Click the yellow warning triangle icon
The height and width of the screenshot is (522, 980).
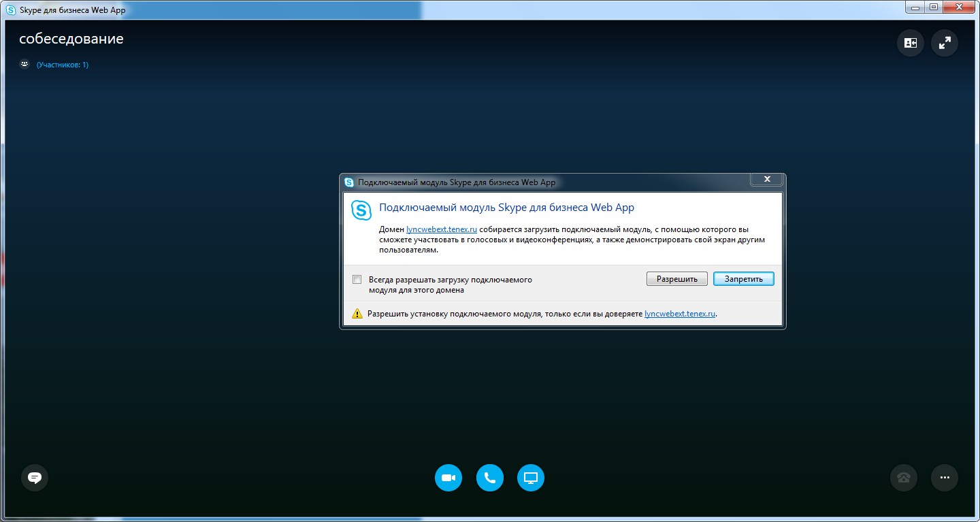point(357,314)
